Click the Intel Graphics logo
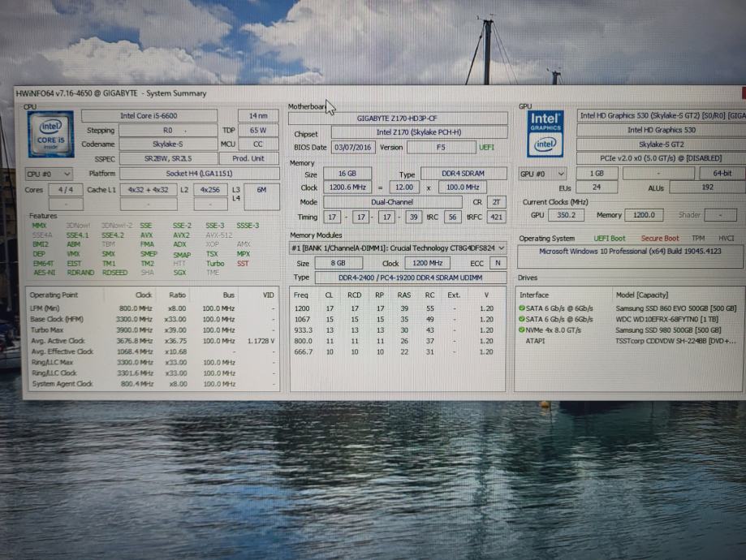 (545, 134)
